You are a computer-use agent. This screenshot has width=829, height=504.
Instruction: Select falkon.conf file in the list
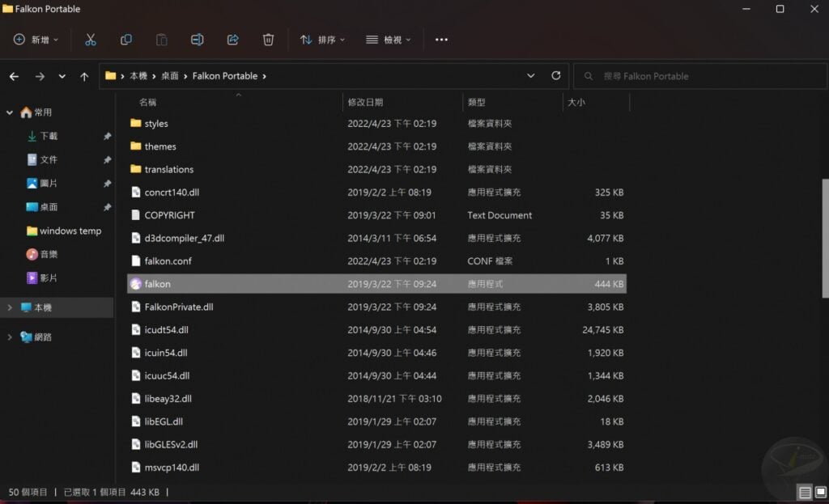(x=168, y=261)
